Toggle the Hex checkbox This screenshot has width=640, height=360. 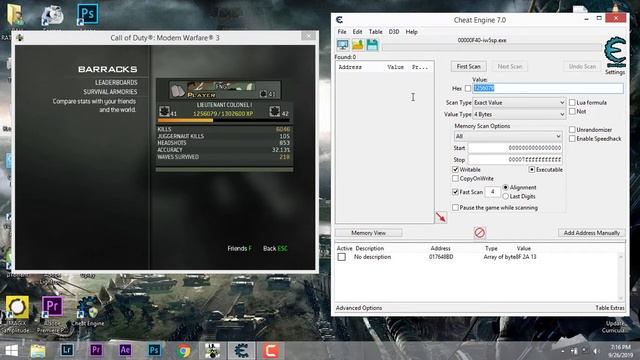468,89
